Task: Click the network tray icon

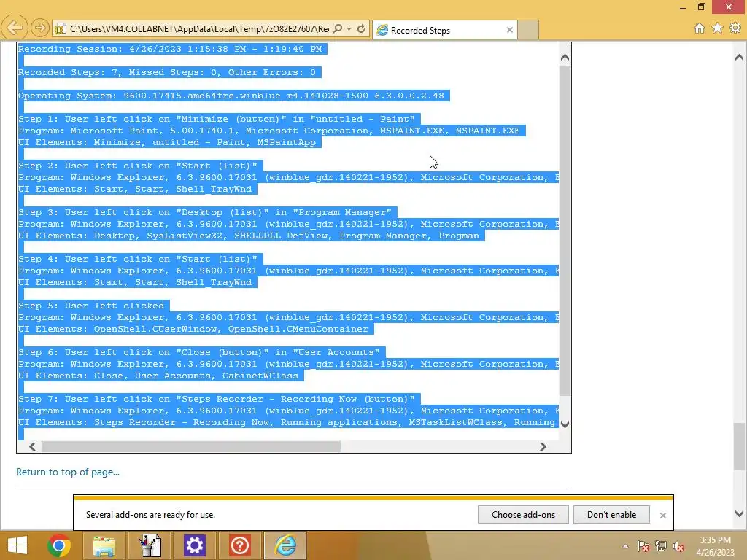Action: [x=661, y=547]
